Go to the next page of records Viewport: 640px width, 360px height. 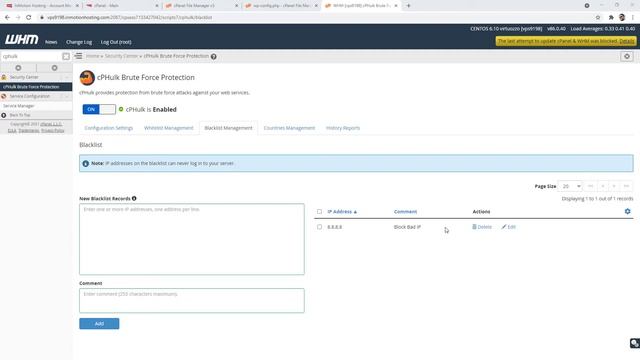coord(614,186)
